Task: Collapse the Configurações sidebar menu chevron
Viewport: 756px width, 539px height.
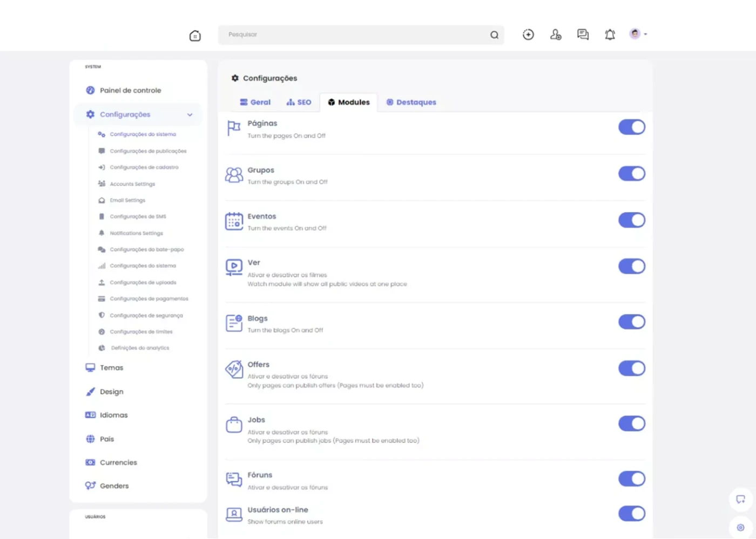Action: coord(190,114)
